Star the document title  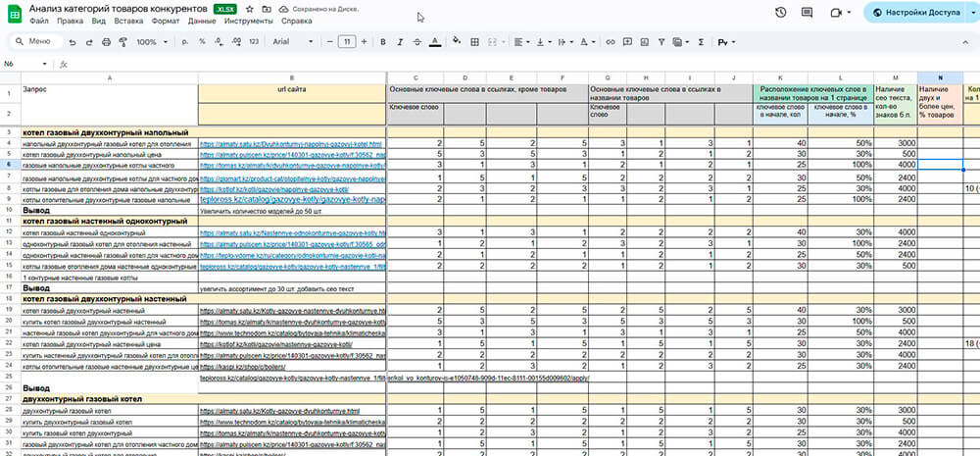(250, 8)
